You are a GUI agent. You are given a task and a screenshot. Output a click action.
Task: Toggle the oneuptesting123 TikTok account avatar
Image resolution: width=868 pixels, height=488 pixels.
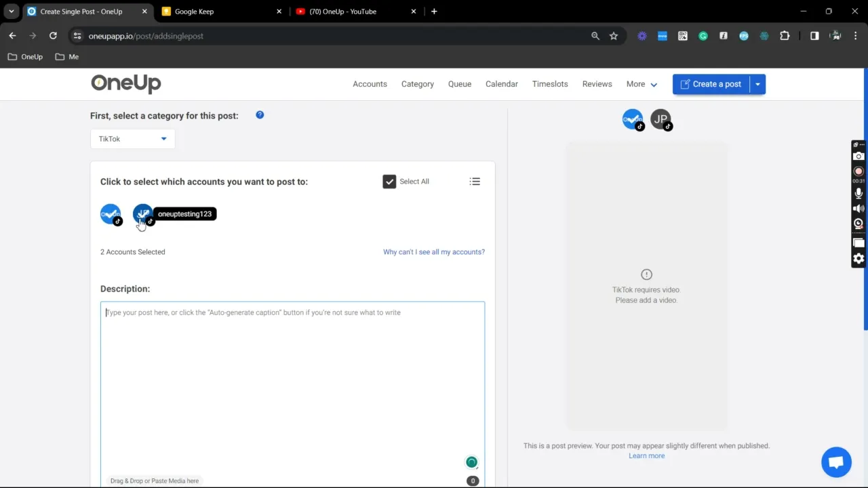pos(143,214)
